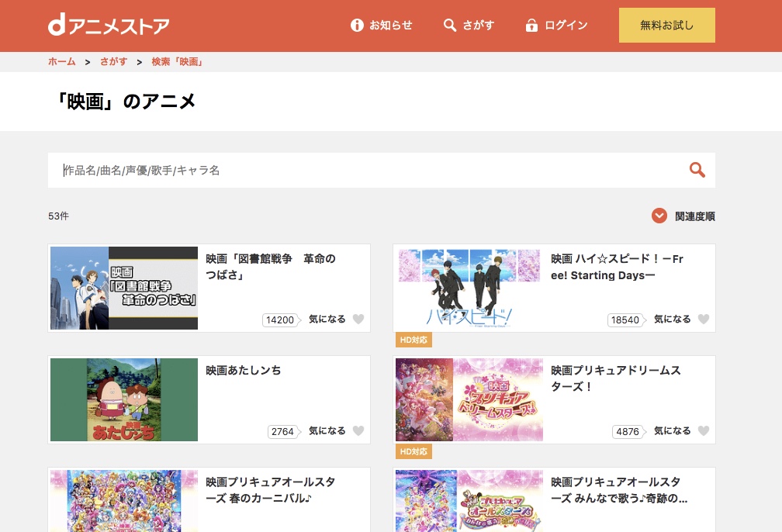The height and width of the screenshot is (532, 782).
Task: Click the heart icon for 映画あたしンち
Action: pos(358,430)
